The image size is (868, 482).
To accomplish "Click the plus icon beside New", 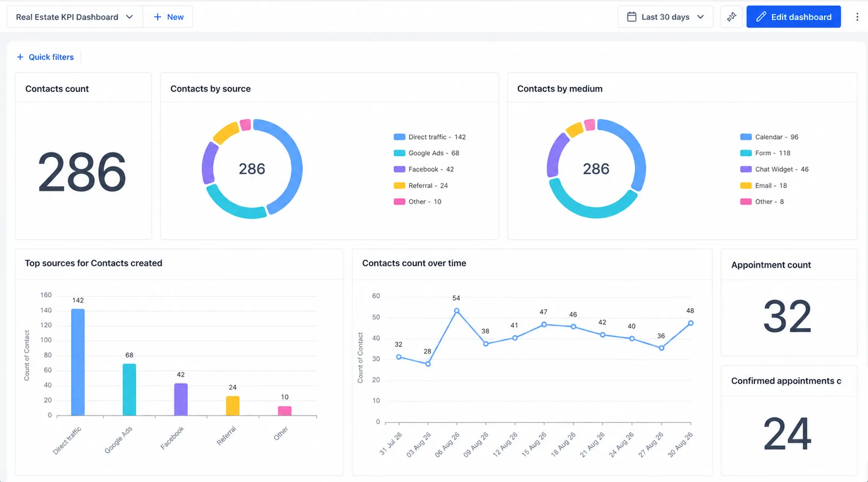I will click(x=157, y=17).
